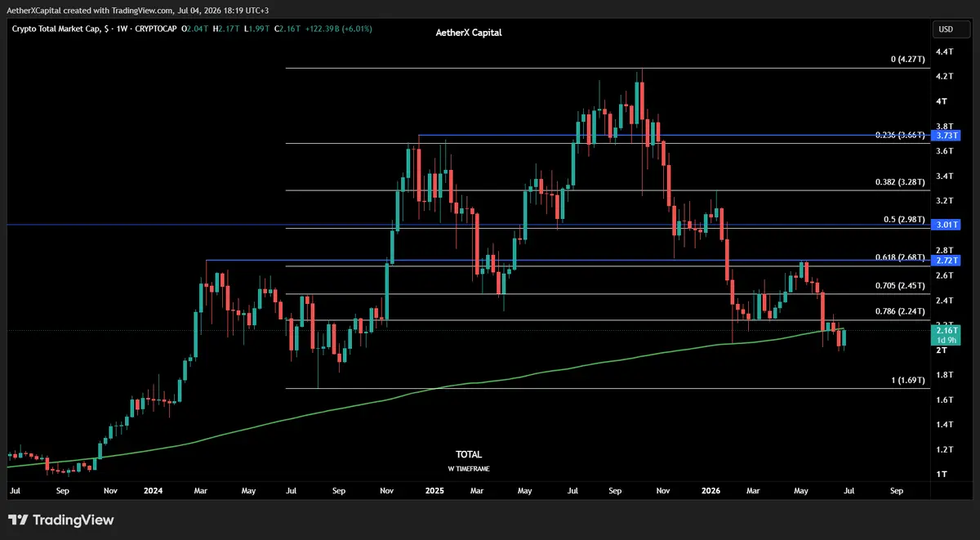Click the 2026 label on time axis
The image size is (980, 540).
(x=711, y=491)
